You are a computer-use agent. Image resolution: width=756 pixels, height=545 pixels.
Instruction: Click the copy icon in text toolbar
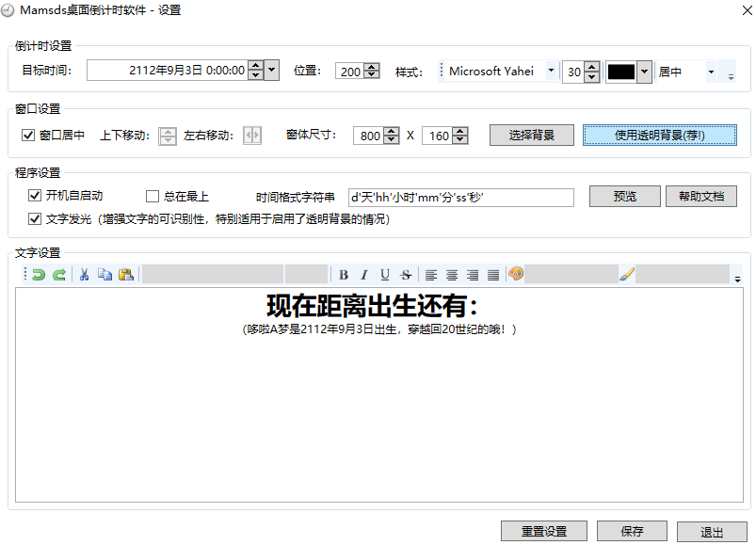(x=105, y=275)
